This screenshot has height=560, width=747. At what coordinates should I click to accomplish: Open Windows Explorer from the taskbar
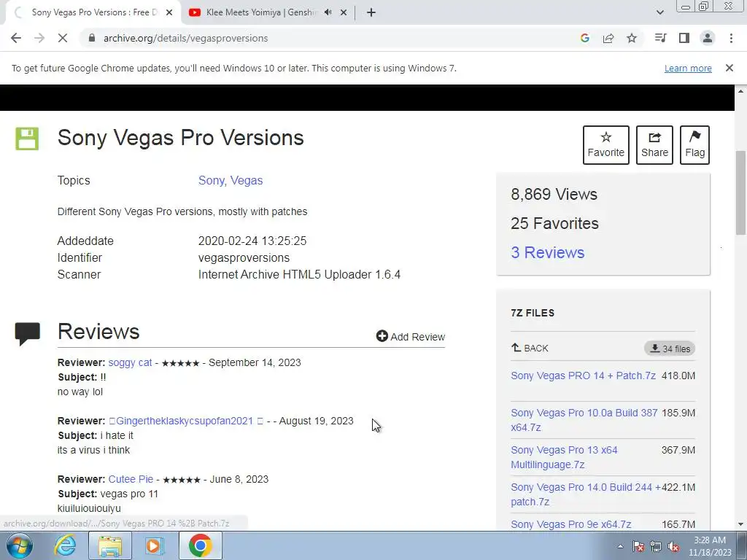tap(110, 545)
